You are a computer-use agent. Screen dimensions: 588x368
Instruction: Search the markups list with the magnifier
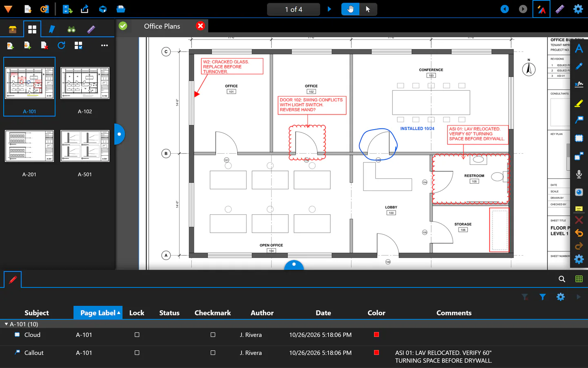[x=562, y=279]
